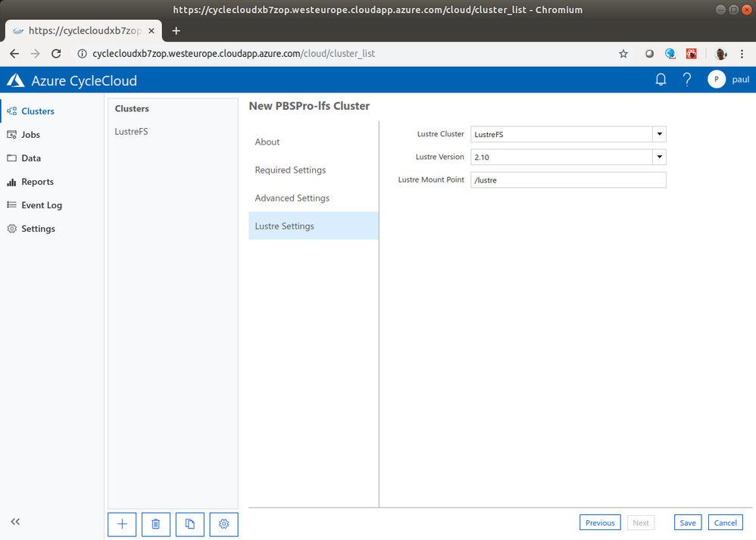This screenshot has width=756, height=540.
Task: Reload the page with refresh icon
Action: pyautogui.click(x=56, y=54)
